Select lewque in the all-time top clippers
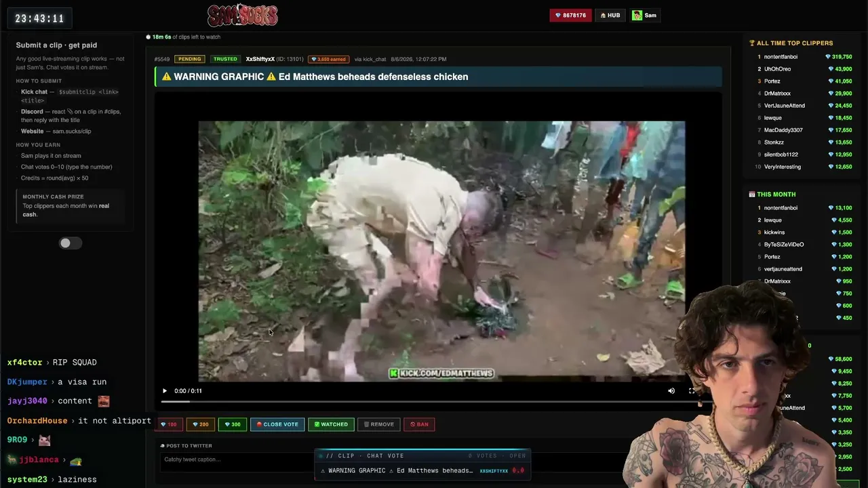This screenshot has height=488, width=868. [x=772, y=118]
